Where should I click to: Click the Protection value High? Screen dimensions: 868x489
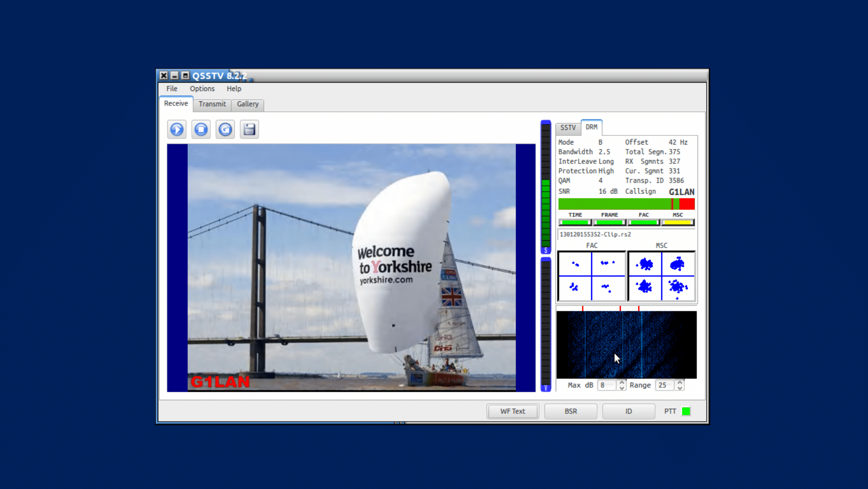tap(606, 171)
